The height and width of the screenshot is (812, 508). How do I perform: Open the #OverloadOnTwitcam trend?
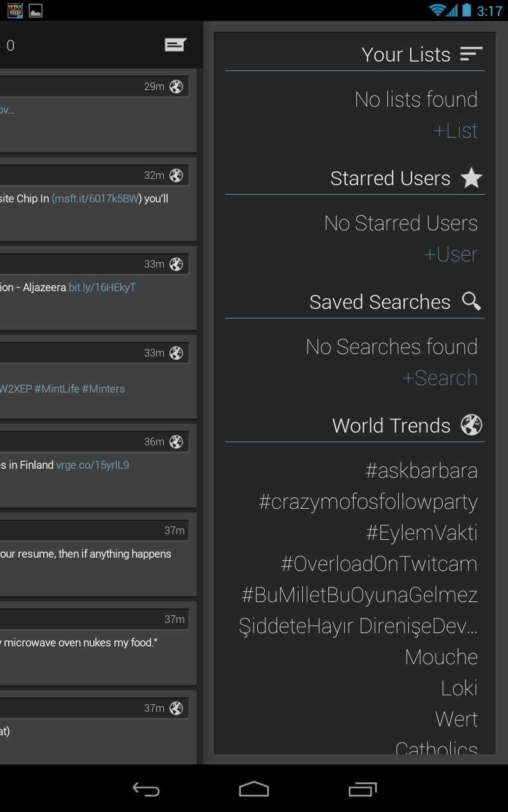pyautogui.click(x=379, y=564)
